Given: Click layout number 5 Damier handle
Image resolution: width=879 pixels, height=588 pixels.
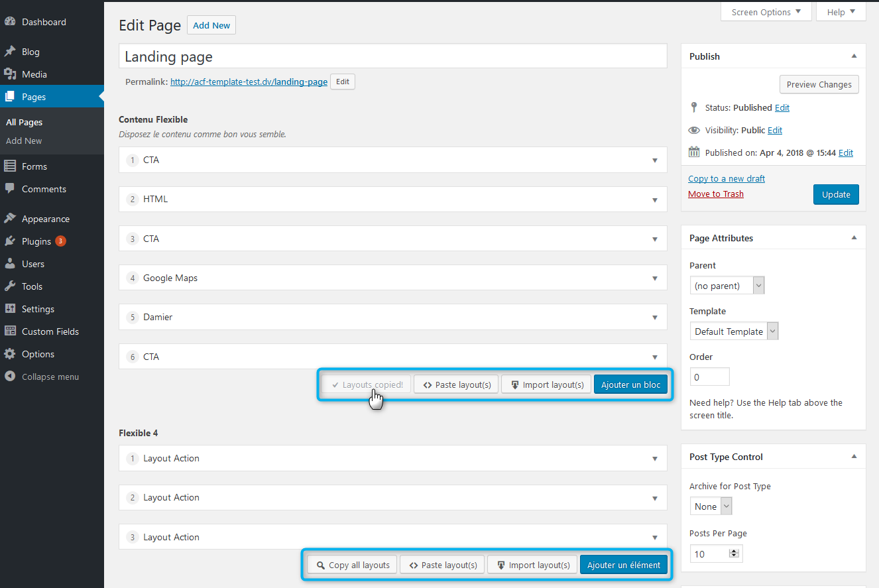Looking at the screenshot, I should 133,318.
